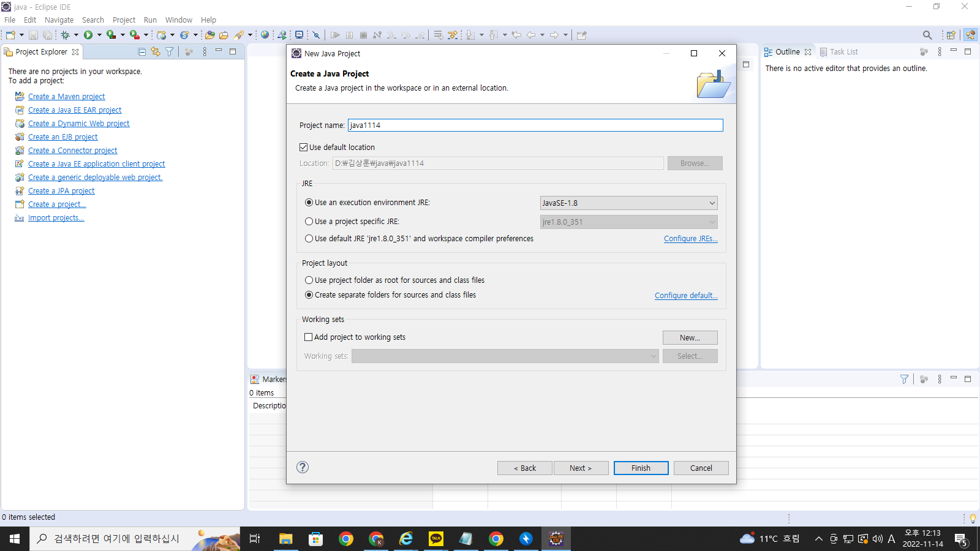Click the Search magnifier icon at top right

[x=927, y=35]
